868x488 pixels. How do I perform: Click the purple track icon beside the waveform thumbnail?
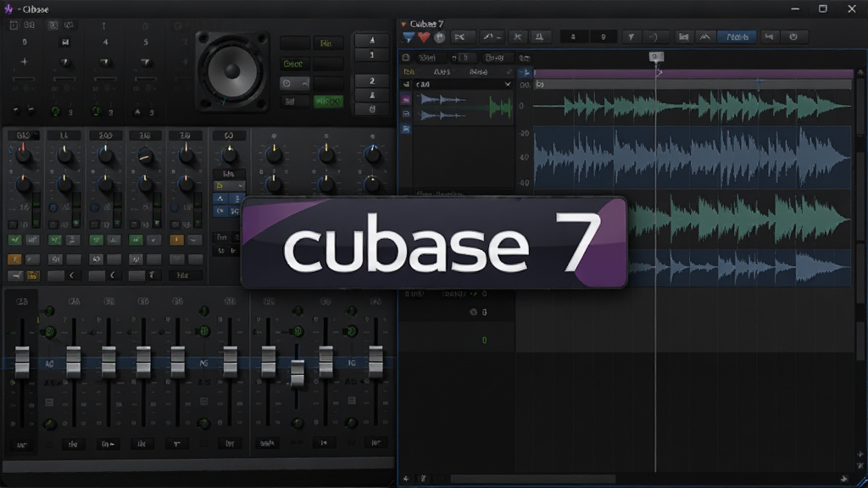click(x=406, y=100)
